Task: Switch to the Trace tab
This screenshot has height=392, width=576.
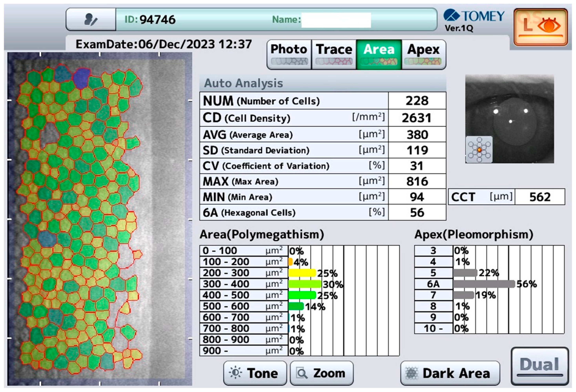Action: (334, 54)
